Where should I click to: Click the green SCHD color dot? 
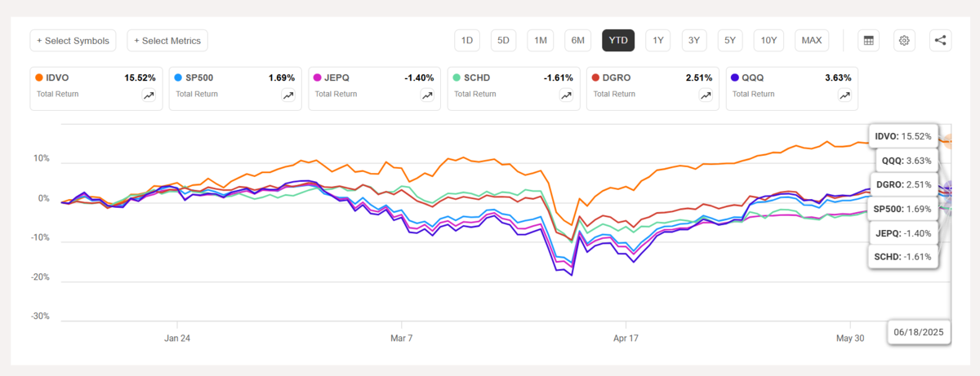456,77
